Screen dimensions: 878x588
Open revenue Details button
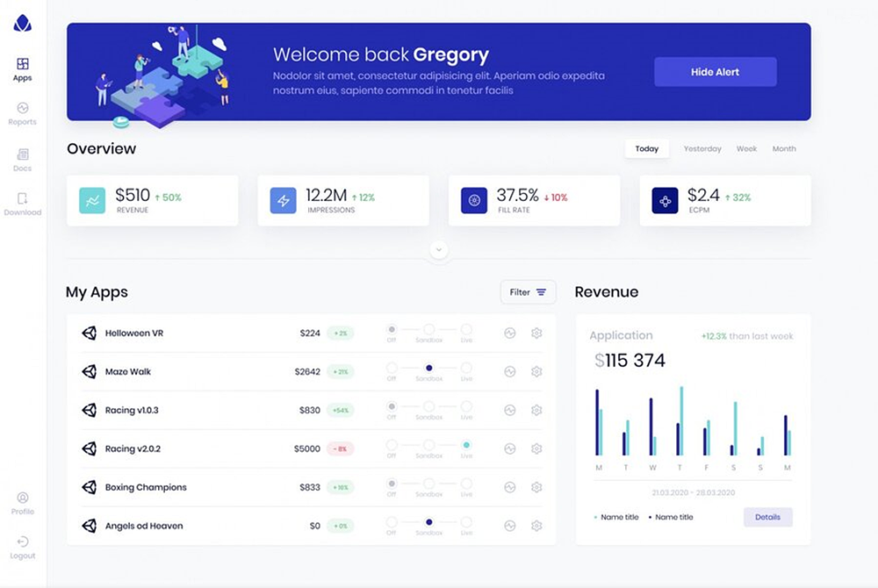tap(767, 517)
